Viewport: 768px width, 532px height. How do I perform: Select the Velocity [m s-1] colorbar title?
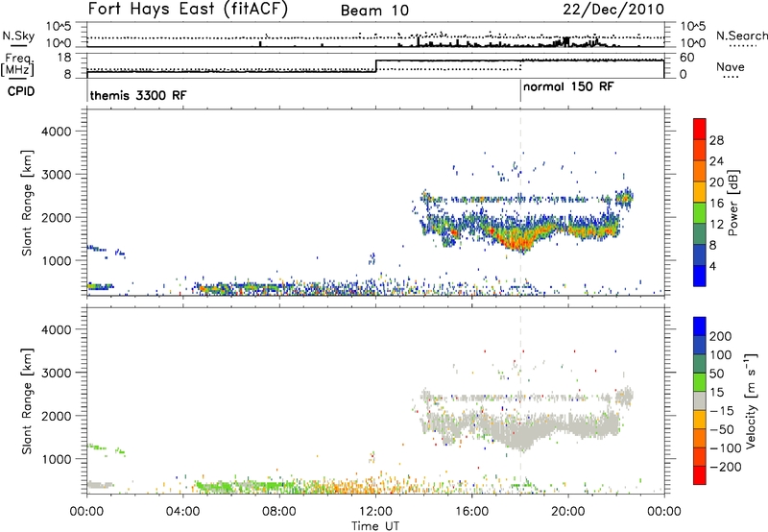coord(751,400)
